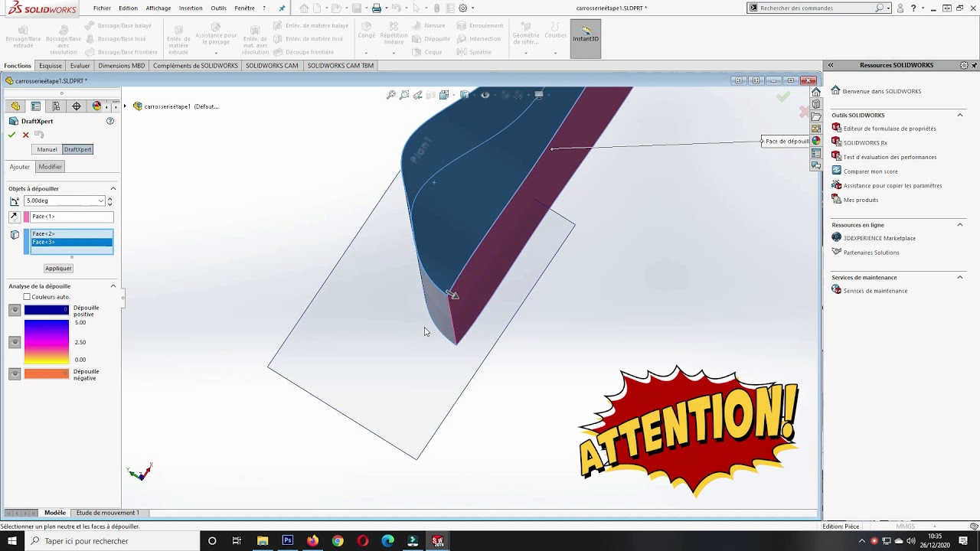Click the Appliquer button
980x551 pixels.
pyautogui.click(x=58, y=269)
